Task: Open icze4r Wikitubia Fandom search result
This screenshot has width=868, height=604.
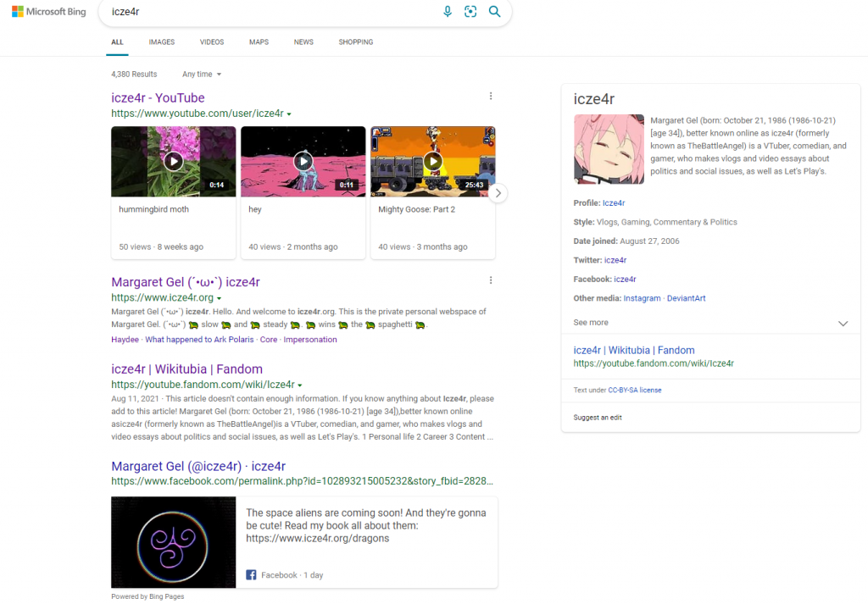Action: pyautogui.click(x=187, y=369)
